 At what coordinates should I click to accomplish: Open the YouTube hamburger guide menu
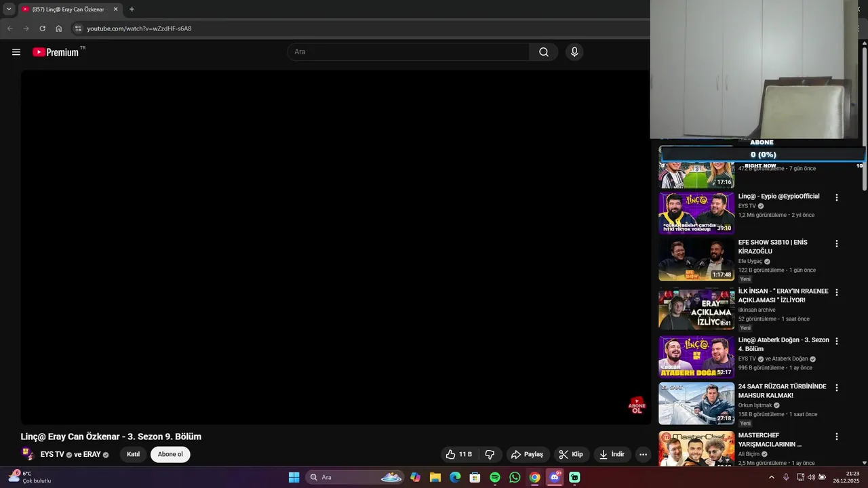(x=16, y=52)
